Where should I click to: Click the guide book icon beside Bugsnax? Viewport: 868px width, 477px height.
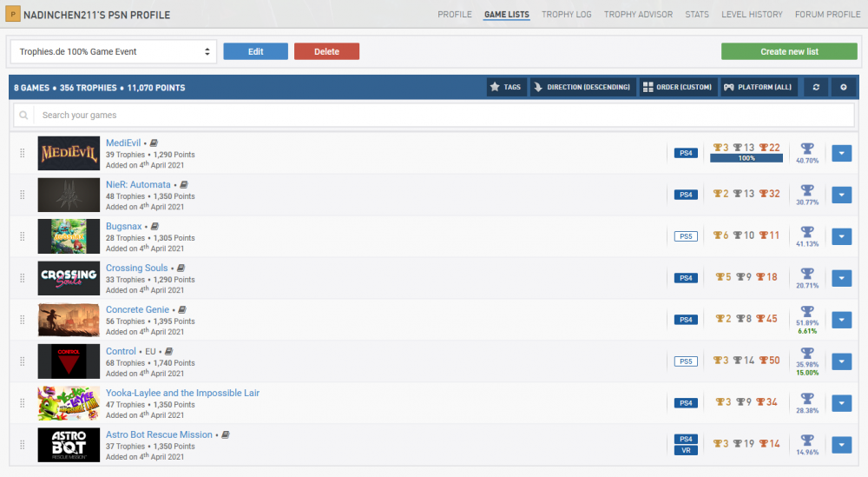coord(154,227)
